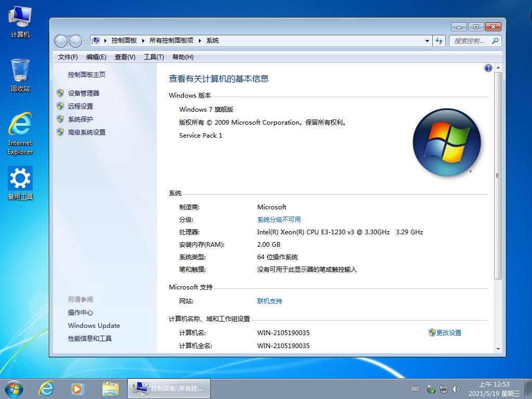The height and width of the screenshot is (399, 532).
Task: Expand the breadcrumb arrow after 所有控制面板项
Action: 200,41
